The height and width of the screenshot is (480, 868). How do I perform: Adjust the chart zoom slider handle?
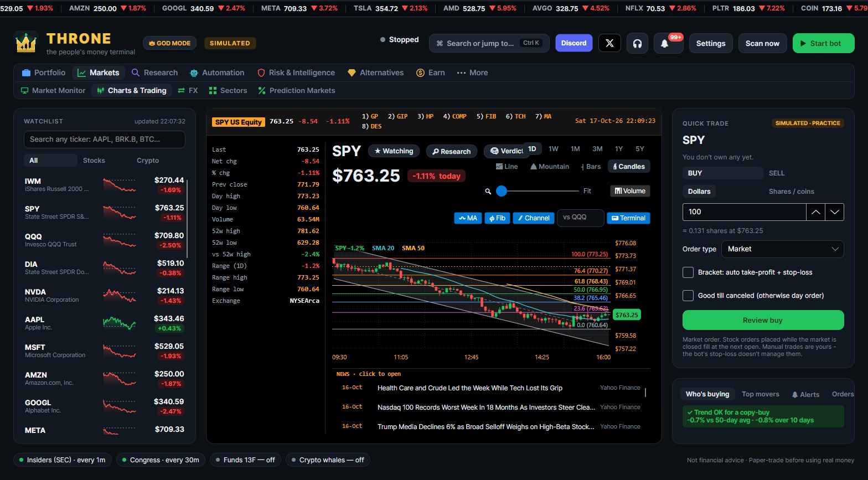point(502,191)
